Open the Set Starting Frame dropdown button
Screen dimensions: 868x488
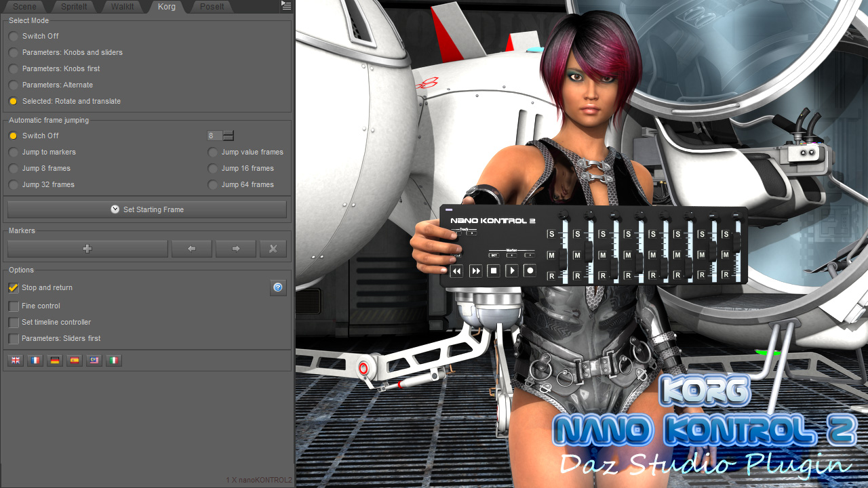pyautogui.click(x=147, y=209)
